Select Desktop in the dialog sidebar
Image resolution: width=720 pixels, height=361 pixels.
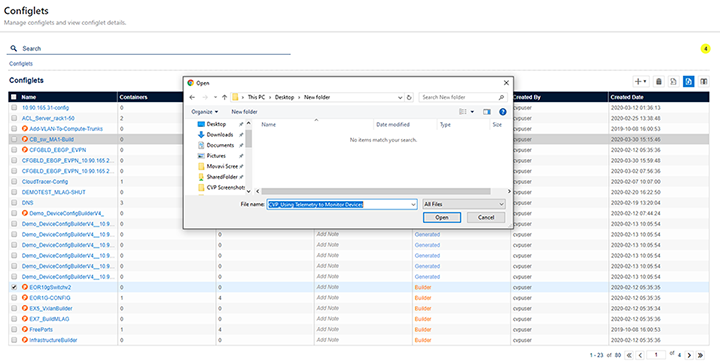[216, 124]
